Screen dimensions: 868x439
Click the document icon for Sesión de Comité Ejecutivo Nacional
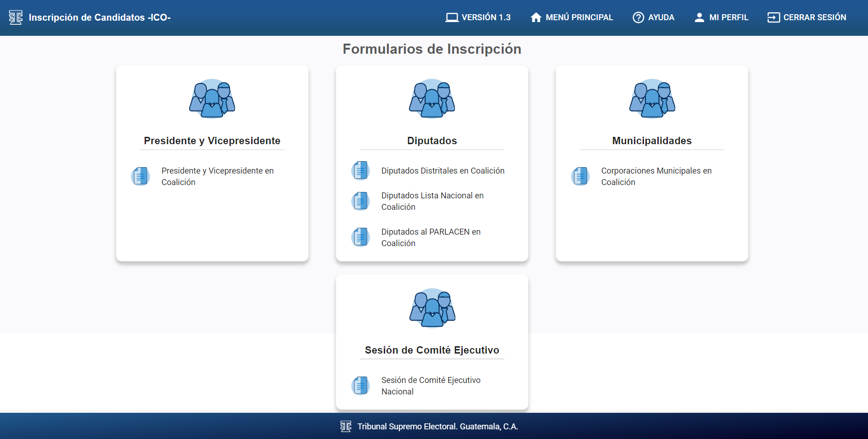point(360,386)
